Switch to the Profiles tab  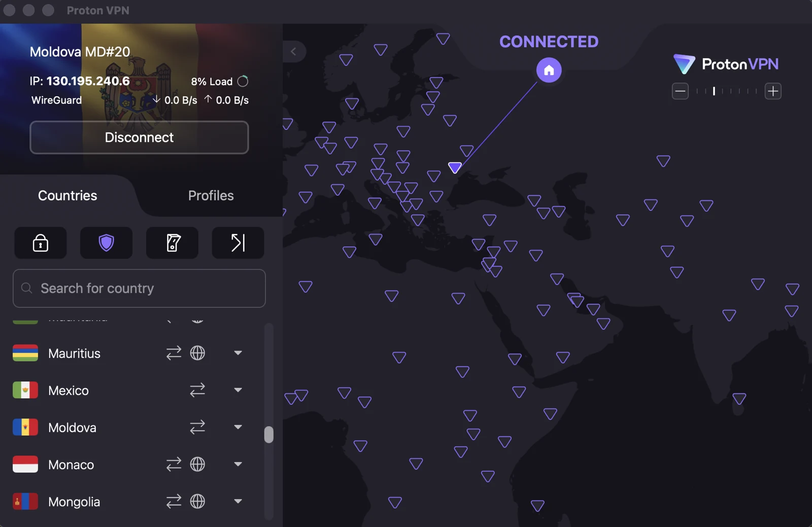coord(211,196)
